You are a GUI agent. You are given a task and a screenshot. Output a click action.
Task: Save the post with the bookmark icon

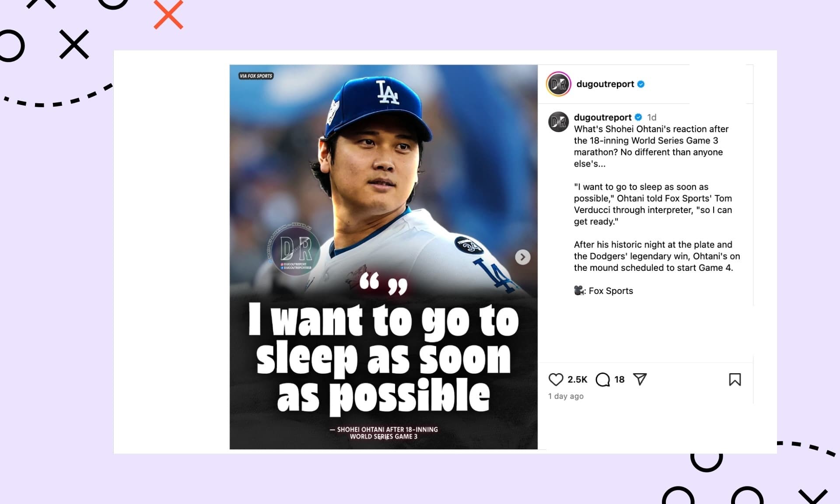(x=735, y=379)
